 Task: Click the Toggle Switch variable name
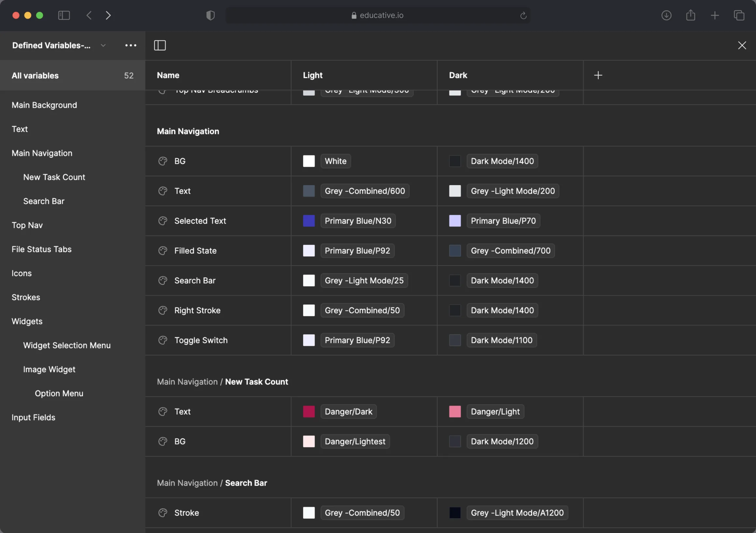click(201, 340)
